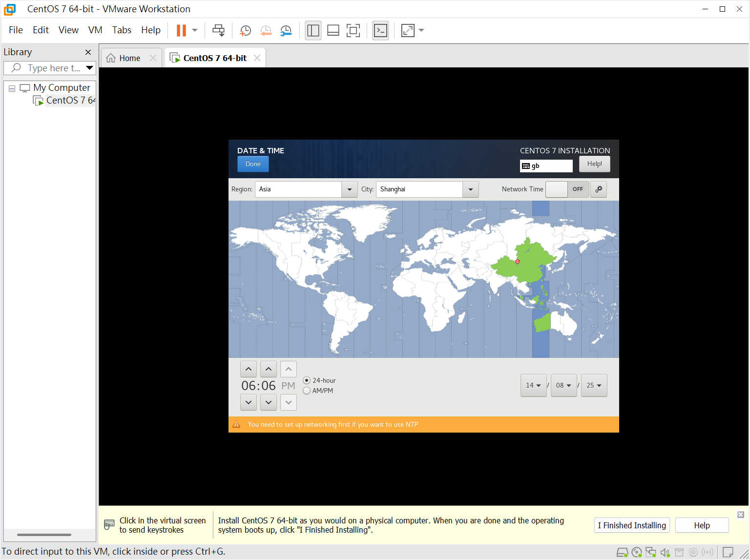Click the blue Done button
Image resolution: width=750 pixels, height=560 pixels.
[x=253, y=164]
